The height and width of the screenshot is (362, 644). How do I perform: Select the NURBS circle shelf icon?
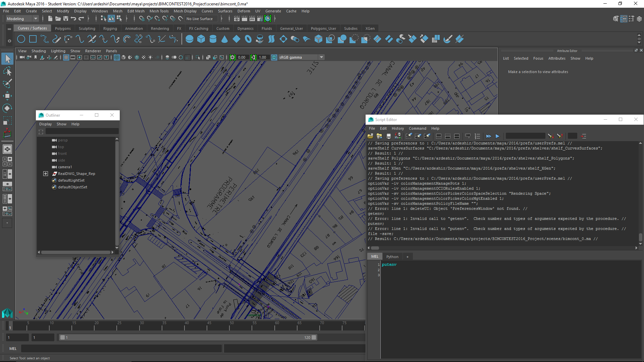coord(21,39)
